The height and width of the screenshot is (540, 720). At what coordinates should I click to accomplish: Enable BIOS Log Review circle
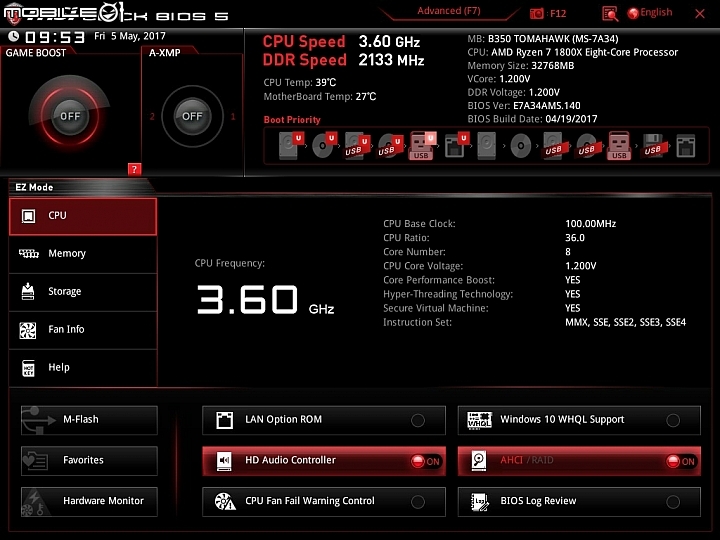673,502
